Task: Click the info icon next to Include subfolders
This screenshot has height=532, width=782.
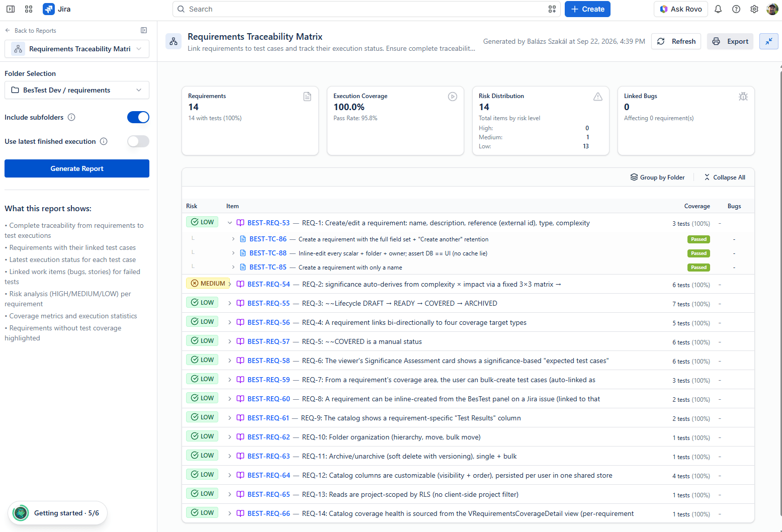Action: tap(71, 117)
